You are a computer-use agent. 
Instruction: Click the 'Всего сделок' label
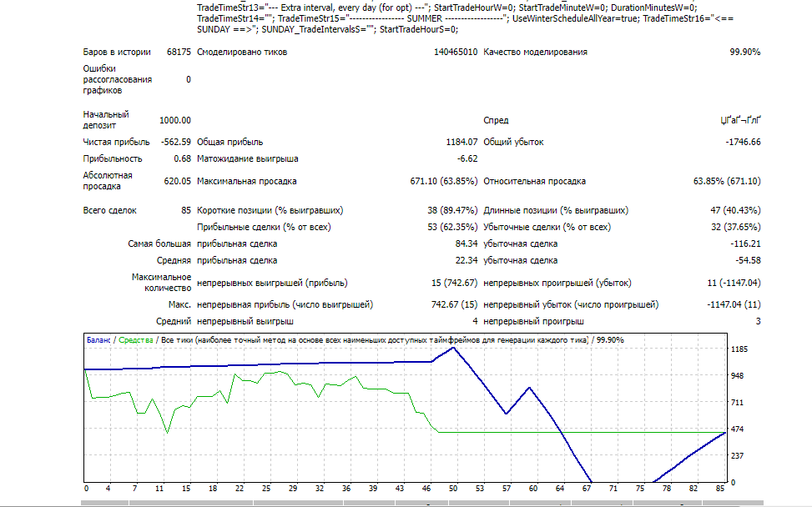[x=110, y=211]
